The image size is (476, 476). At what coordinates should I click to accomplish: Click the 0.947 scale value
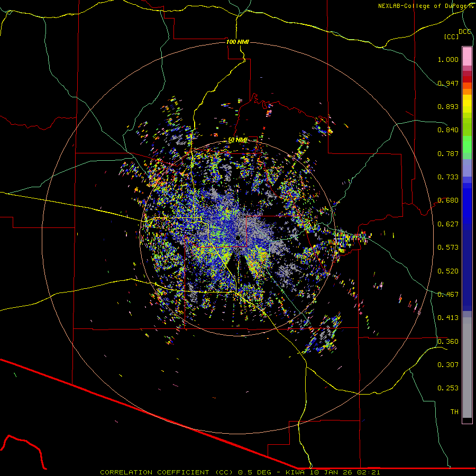[448, 83]
